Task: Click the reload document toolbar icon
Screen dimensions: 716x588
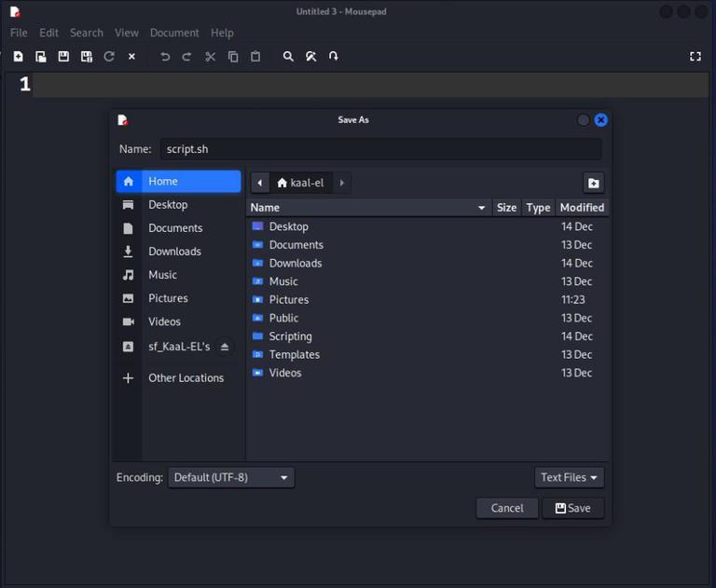Action: [x=109, y=56]
